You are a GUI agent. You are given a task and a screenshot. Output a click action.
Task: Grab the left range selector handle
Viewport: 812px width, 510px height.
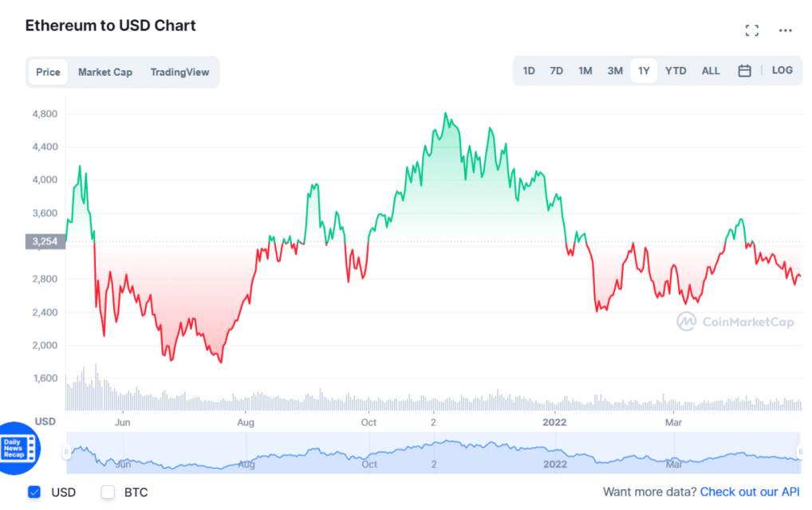66,452
